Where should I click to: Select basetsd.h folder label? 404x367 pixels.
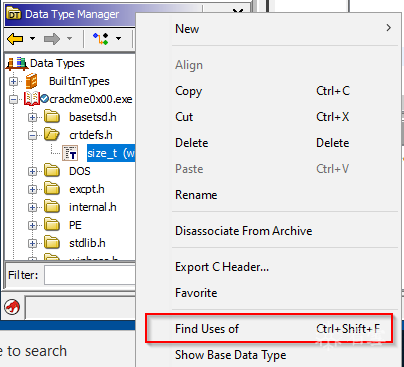click(x=93, y=117)
